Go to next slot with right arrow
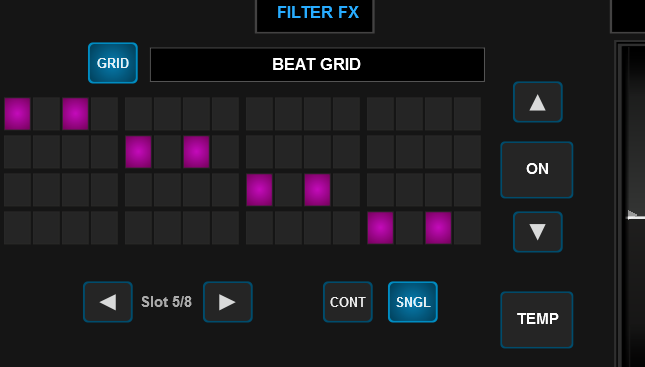Image resolution: width=645 pixels, height=367 pixels. click(x=227, y=302)
